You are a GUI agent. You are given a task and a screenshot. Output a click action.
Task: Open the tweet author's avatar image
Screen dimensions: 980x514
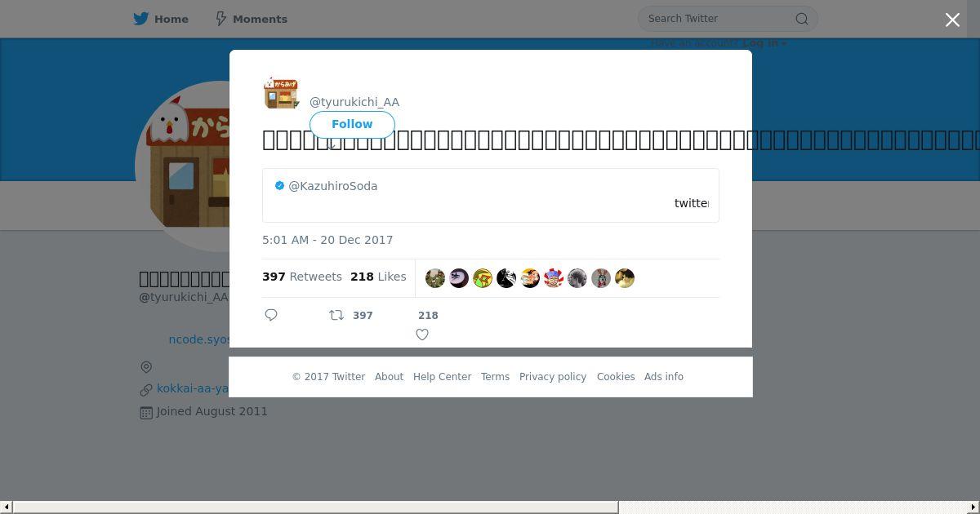[281, 93]
